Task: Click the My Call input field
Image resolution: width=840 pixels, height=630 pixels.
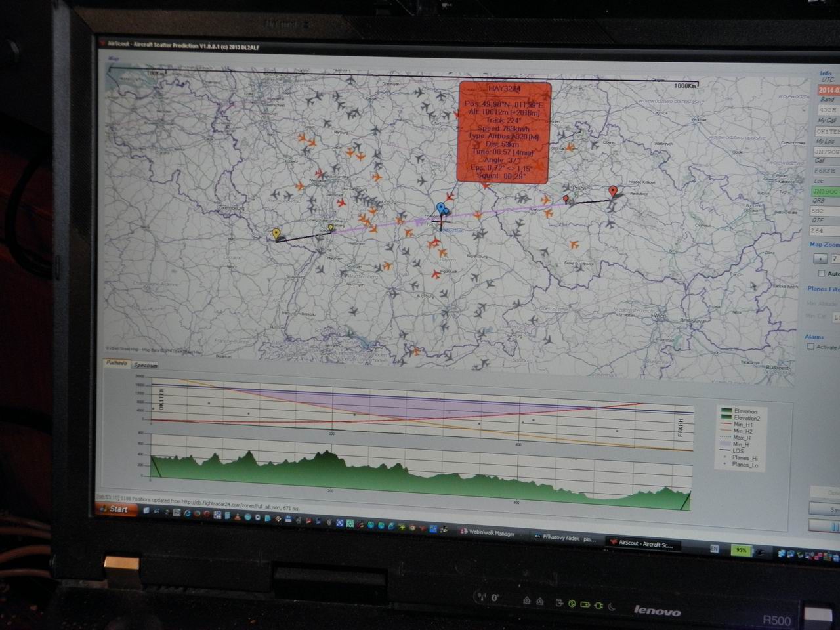Action: (828, 131)
